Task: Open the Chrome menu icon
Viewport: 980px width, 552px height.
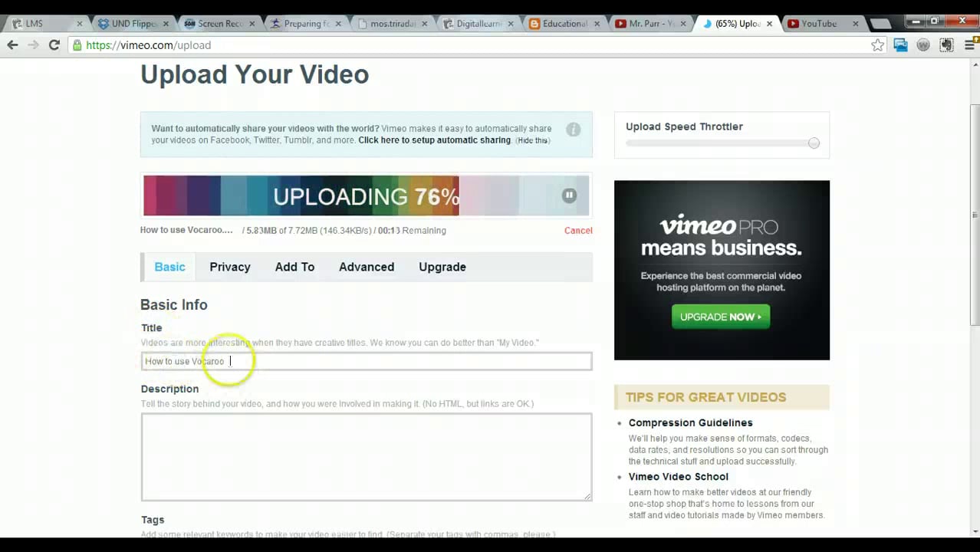Action: [968, 45]
